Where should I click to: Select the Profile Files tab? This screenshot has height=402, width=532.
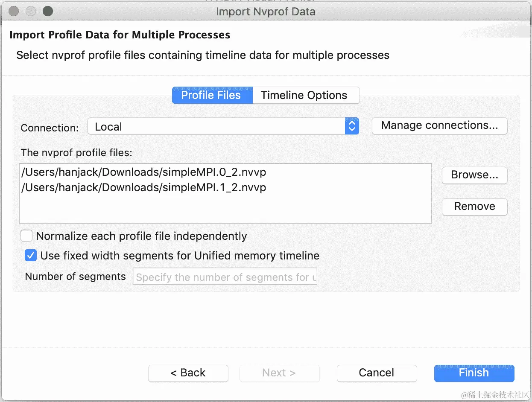tap(211, 95)
